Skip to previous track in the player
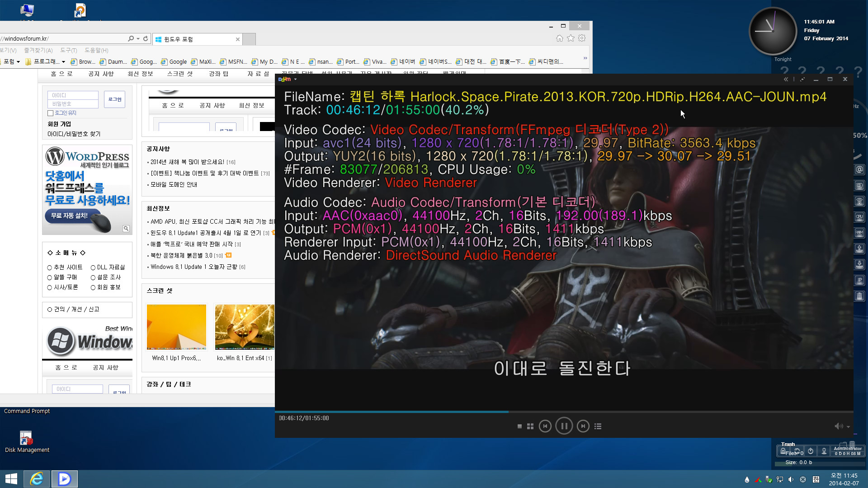The width and height of the screenshot is (868, 488). point(545,426)
